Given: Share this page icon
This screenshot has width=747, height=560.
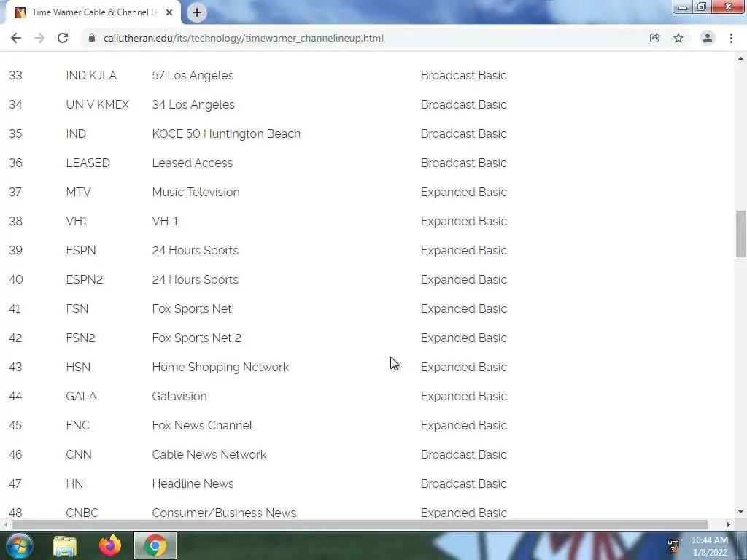Looking at the screenshot, I should click(654, 38).
